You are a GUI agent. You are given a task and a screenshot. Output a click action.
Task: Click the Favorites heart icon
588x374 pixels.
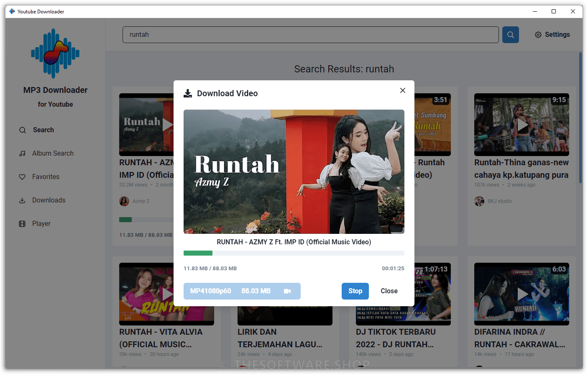pyautogui.click(x=23, y=177)
